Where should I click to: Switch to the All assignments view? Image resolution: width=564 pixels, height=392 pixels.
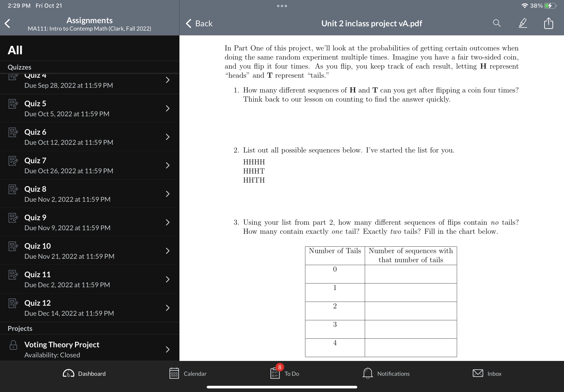pyautogui.click(x=15, y=50)
